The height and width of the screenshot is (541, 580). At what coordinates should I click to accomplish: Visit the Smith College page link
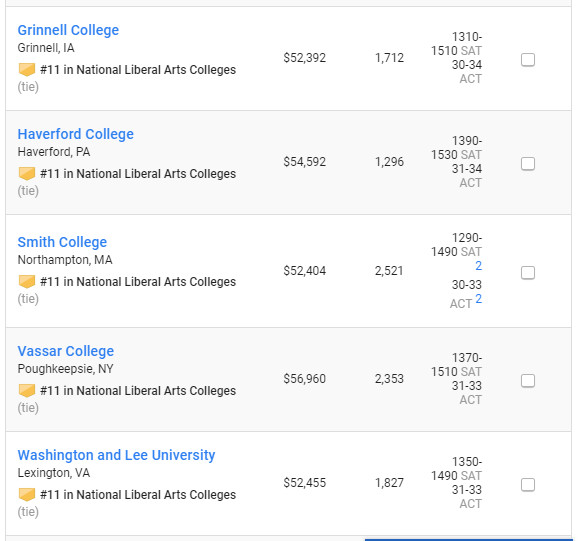click(x=63, y=242)
